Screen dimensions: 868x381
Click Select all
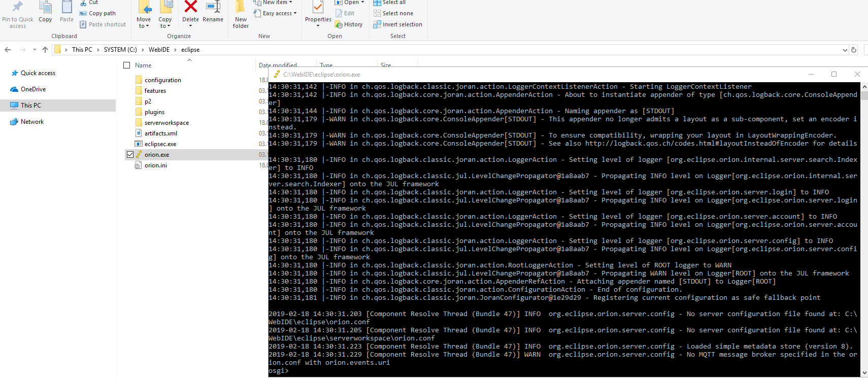tap(389, 3)
